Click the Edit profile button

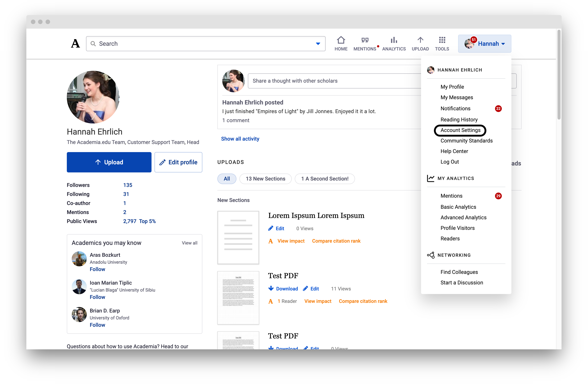pos(178,162)
